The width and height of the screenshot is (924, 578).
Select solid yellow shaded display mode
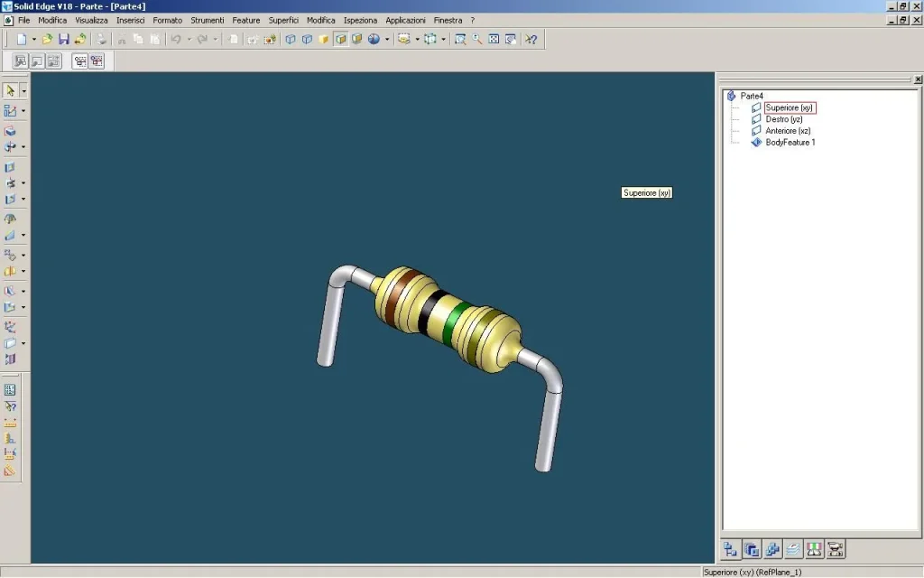click(x=324, y=40)
